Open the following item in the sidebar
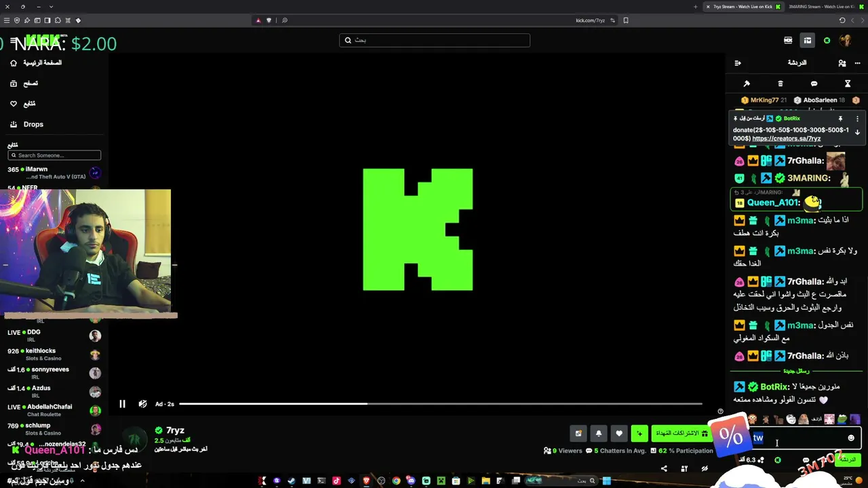Image resolution: width=868 pixels, height=488 pixels. [22, 104]
